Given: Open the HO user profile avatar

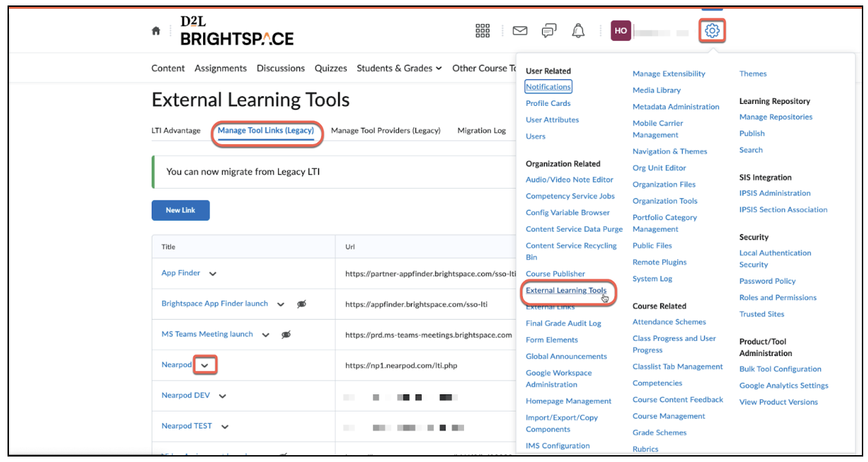Looking at the screenshot, I should (621, 31).
